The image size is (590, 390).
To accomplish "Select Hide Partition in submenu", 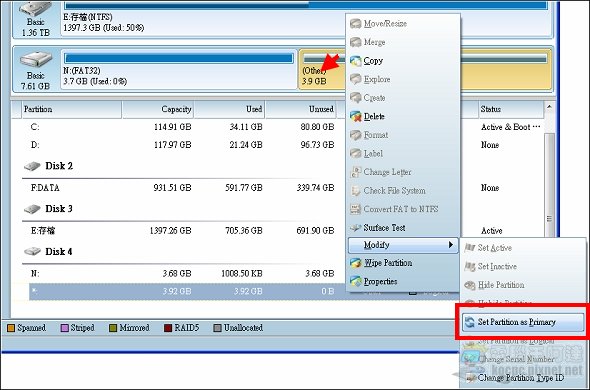I will 523,285.
